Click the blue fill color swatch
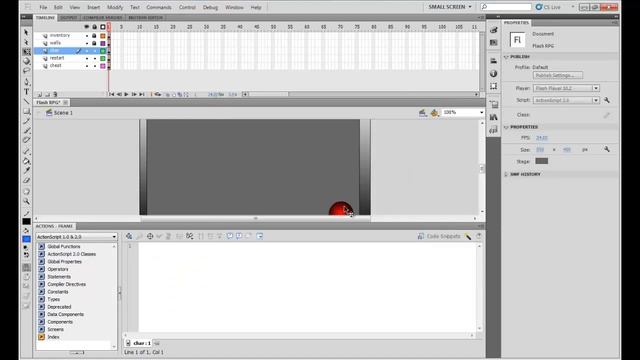This screenshot has height=360, width=640. [27, 239]
